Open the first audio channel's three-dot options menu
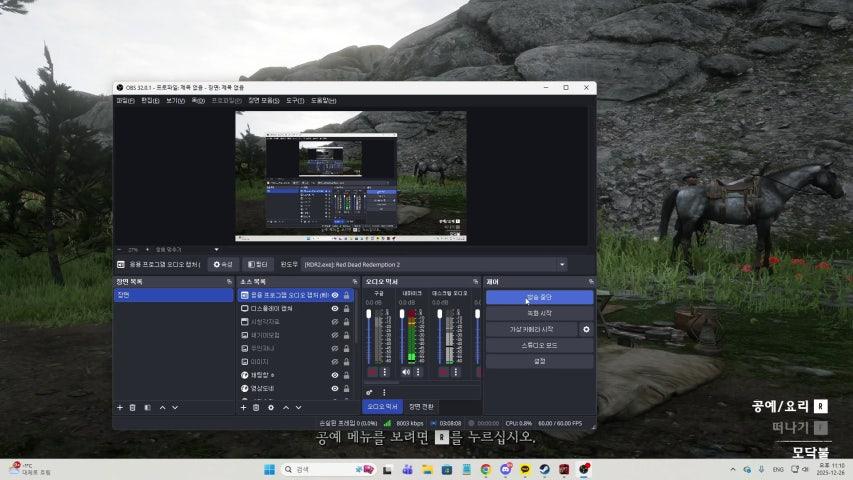This screenshot has width=853, height=480. click(384, 371)
